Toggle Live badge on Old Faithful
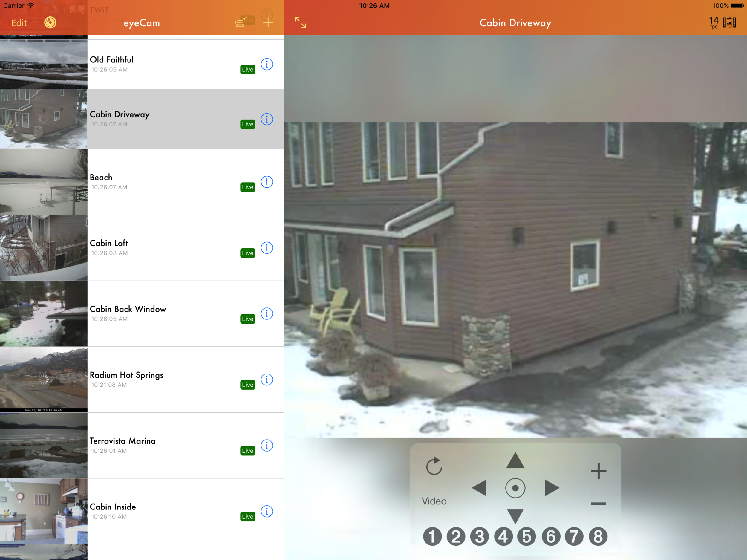747x560 pixels. (247, 70)
